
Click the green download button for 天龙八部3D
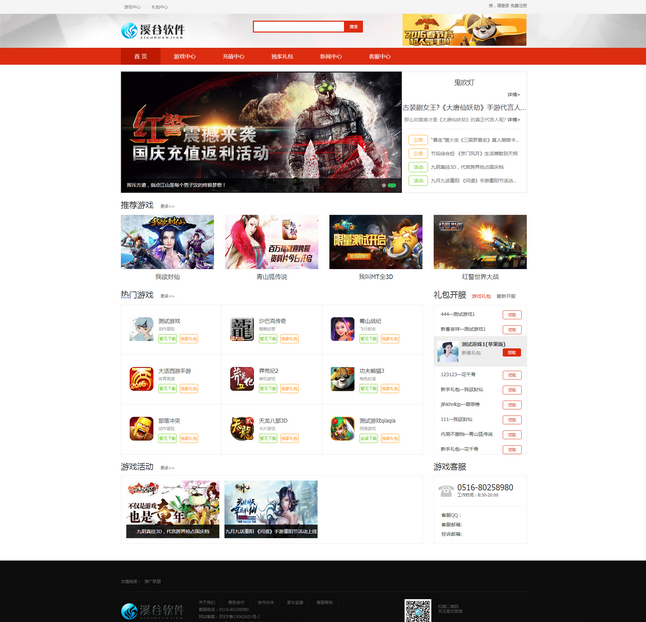click(268, 438)
